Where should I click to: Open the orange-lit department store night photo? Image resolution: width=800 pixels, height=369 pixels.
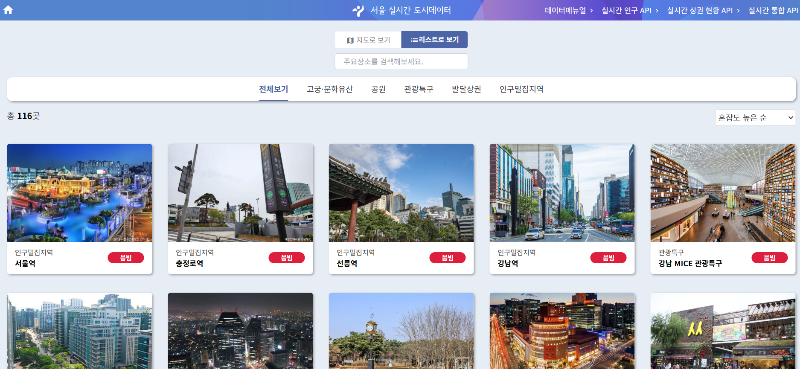pos(562,331)
